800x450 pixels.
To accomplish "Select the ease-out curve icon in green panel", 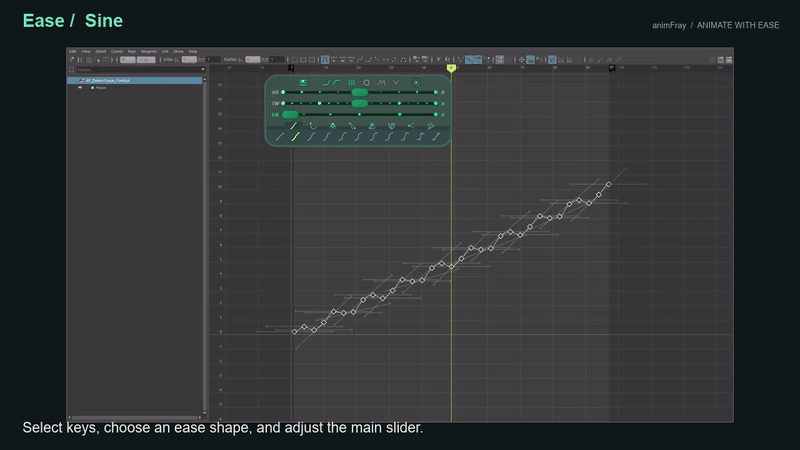I will click(337, 83).
